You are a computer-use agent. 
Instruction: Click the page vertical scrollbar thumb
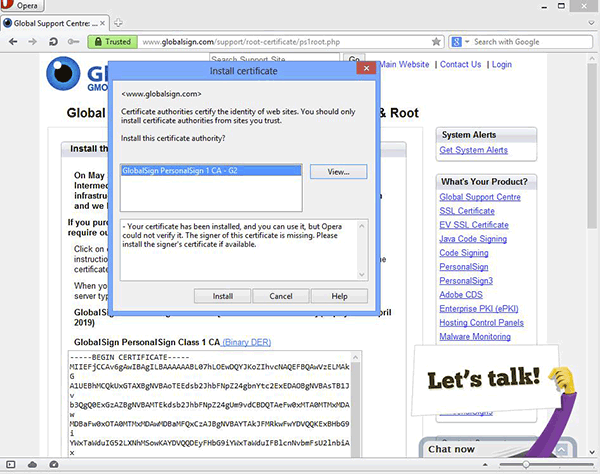pyautogui.click(x=592, y=145)
